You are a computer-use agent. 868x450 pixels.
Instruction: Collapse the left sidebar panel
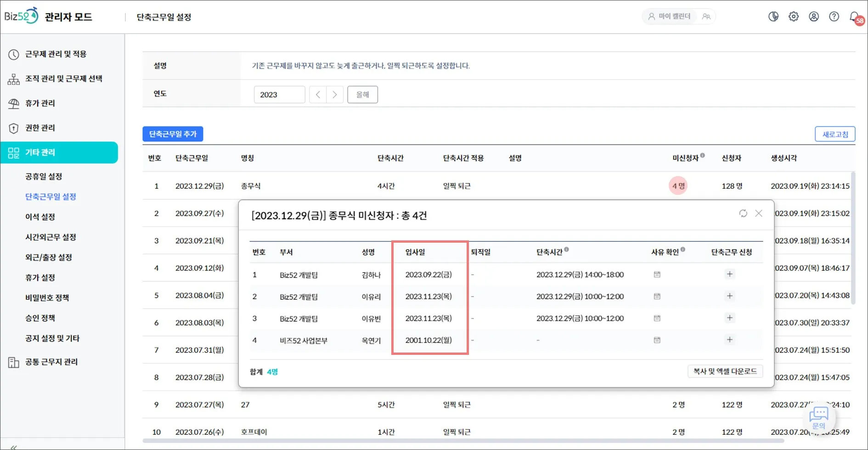13,447
